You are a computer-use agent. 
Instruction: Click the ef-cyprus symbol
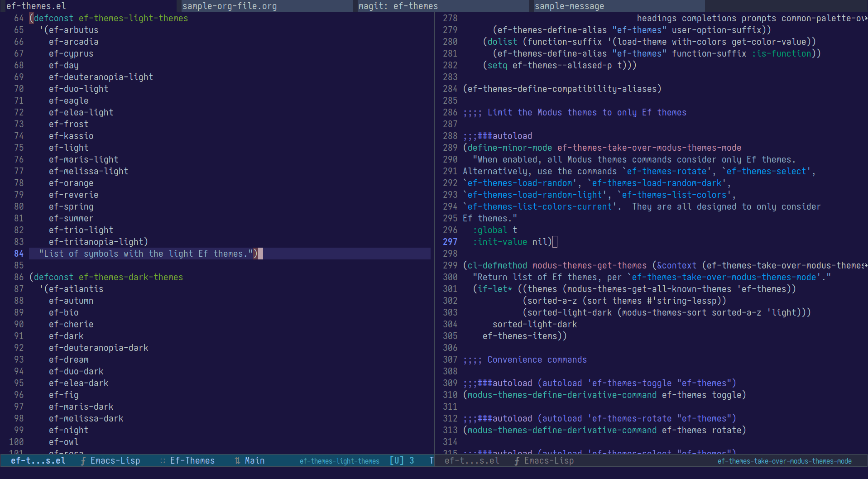pos(71,53)
